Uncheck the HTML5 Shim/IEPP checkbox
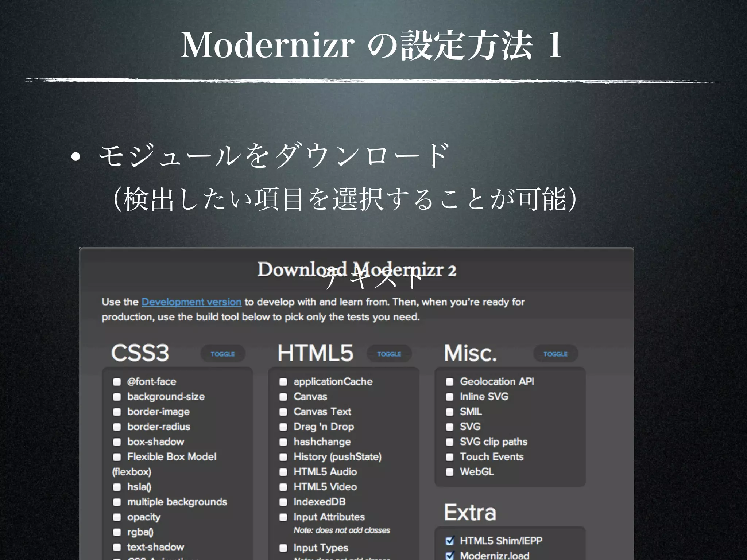The image size is (747, 560). [x=450, y=541]
